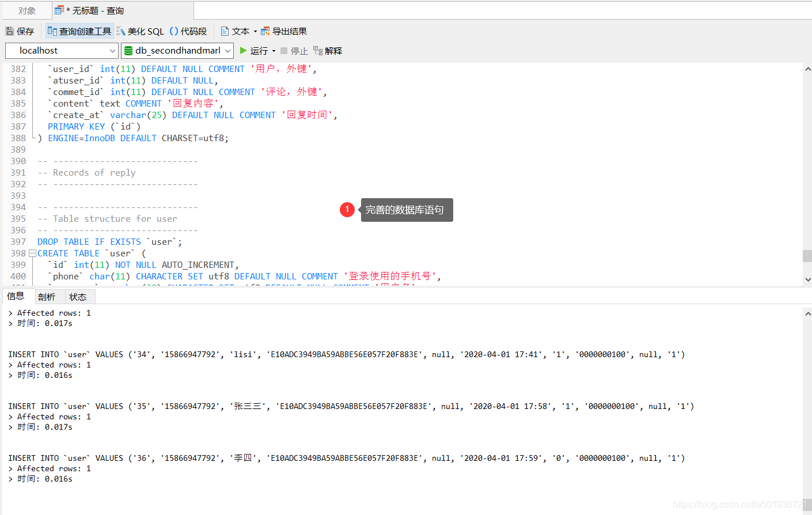Click line number 388 in the gutter
Image resolution: width=812 pixels, height=515 pixels.
18,138
